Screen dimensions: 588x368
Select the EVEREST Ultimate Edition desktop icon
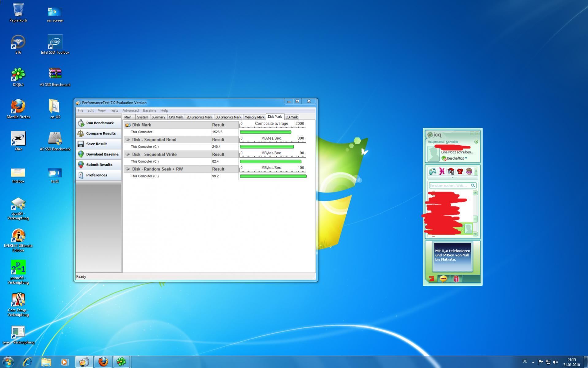tap(18, 241)
